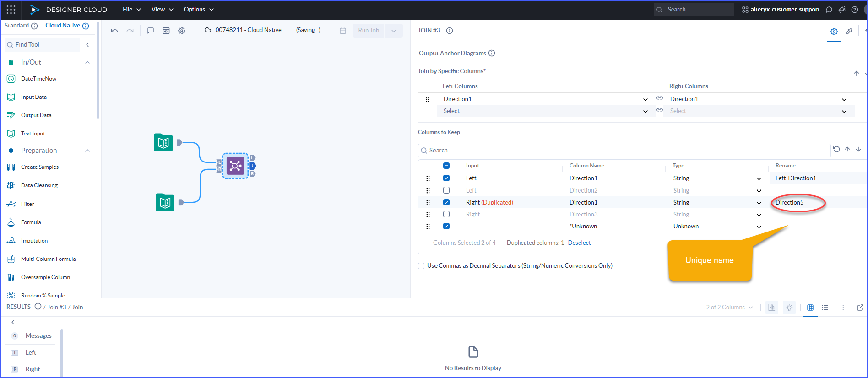Open the 2 of 2 Columns dropdown
The width and height of the screenshot is (868, 378).
pyautogui.click(x=729, y=308)
